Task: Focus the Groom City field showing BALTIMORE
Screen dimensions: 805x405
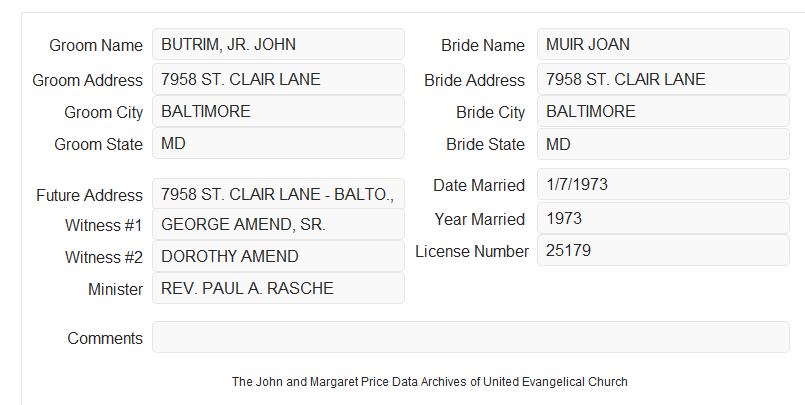Action: [278, 111]
